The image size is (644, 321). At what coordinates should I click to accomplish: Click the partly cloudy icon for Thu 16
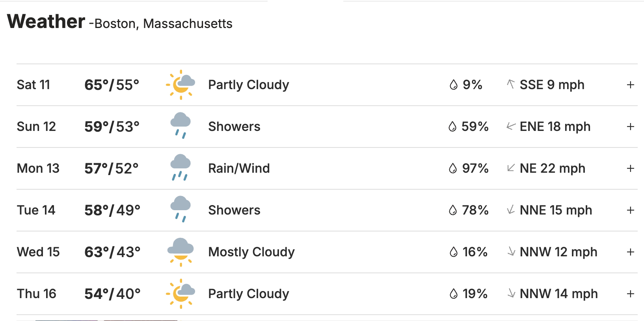[x=181, y=294]
